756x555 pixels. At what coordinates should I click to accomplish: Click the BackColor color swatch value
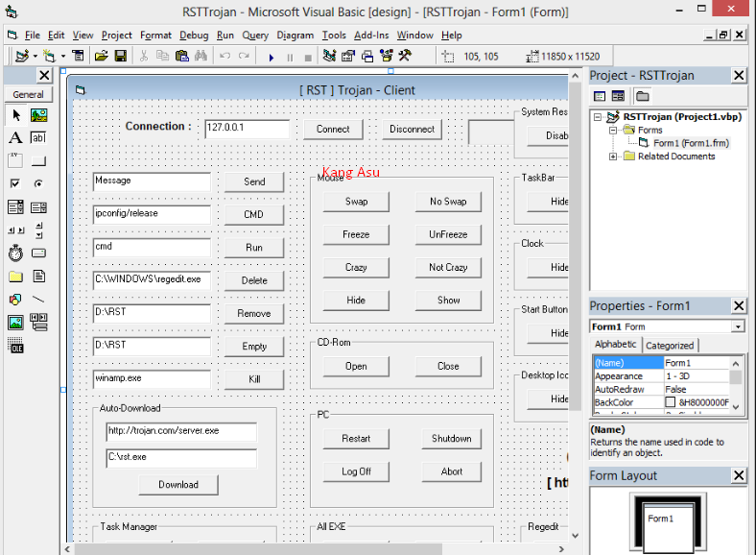[671, 402]
